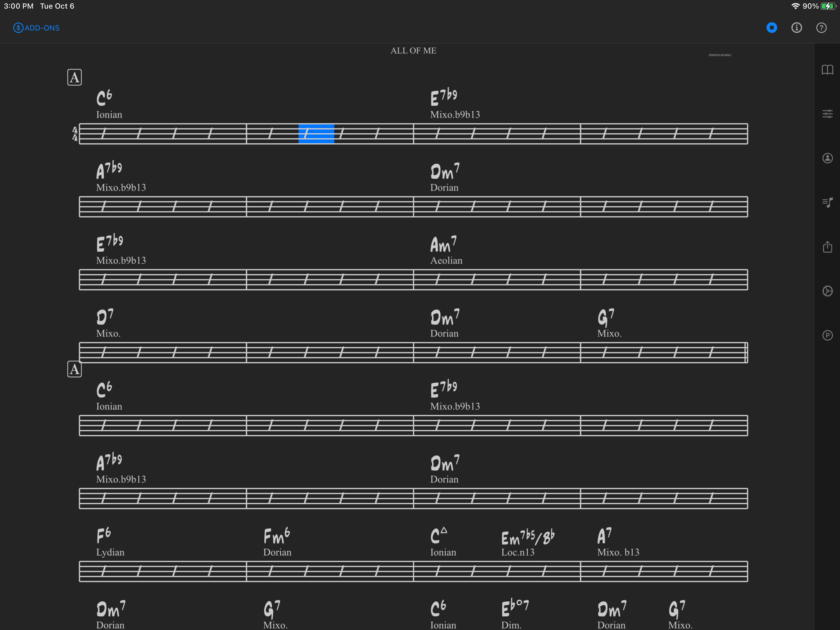Open the ADD-ONS store link
The width and height of the screenshot is (840, 630).
37,28
